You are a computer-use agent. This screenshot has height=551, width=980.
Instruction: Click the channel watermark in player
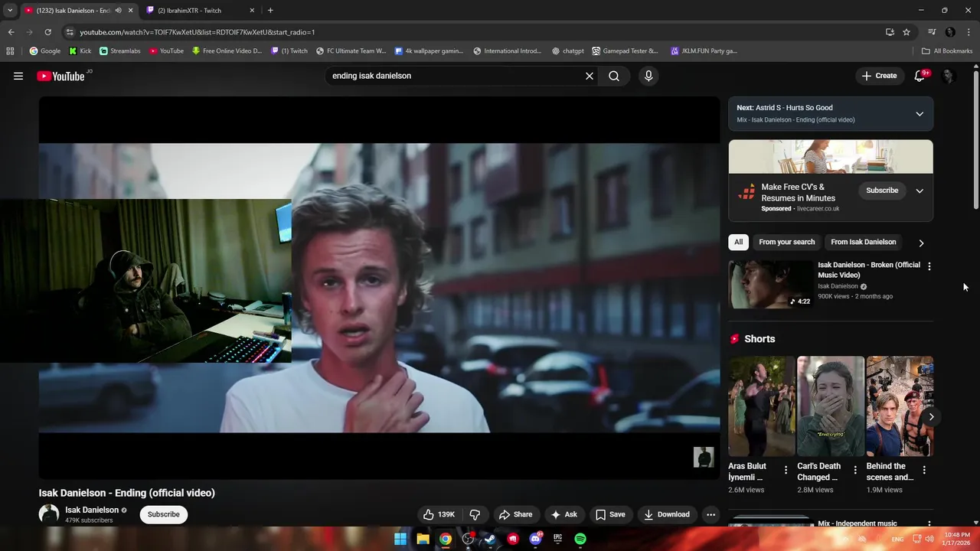[x=704, y=458]
